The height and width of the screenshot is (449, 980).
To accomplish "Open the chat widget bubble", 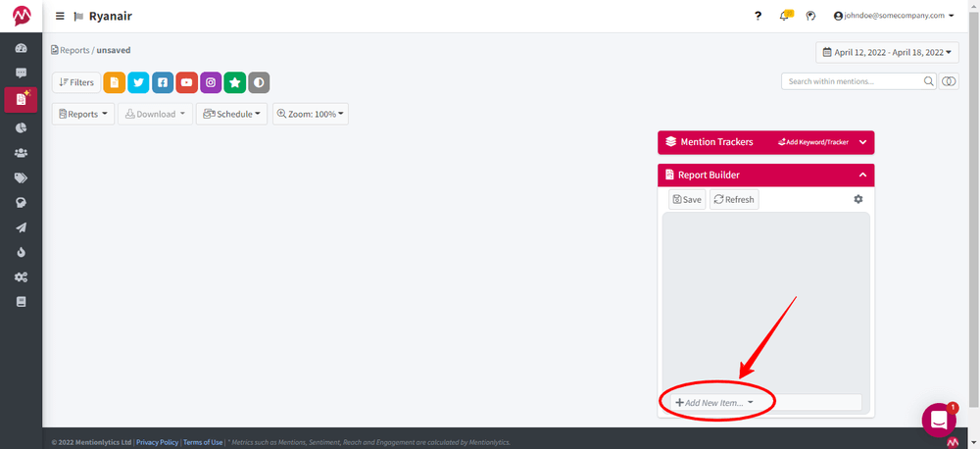I will (939, 420).
